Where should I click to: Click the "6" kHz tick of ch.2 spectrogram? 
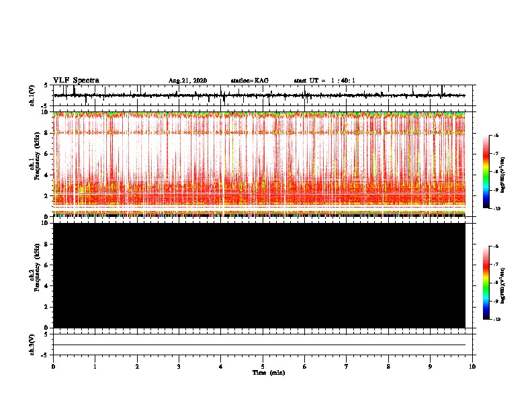(x=46, y=265)
